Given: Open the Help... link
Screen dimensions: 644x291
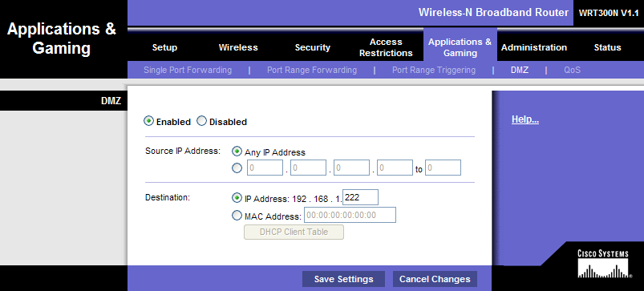Looking at the screenshot, I should click(525, 120).
